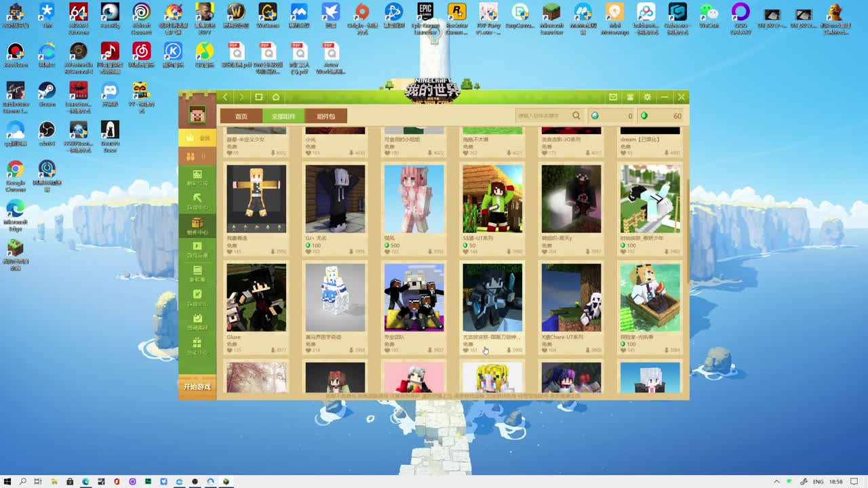Viewport: 868px width, 488px height.
Task: Open the Google Chrome desktop shortcut
Action: pyautogui.click(x=15, y=176)
